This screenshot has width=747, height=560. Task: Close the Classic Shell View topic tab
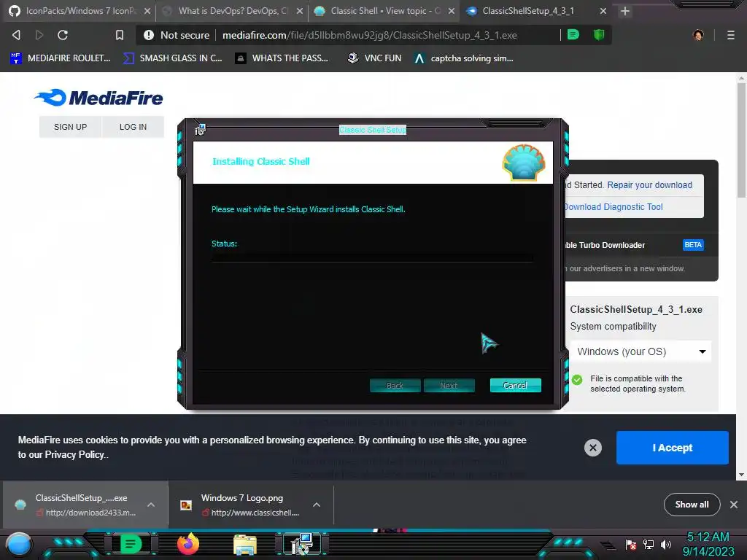(x=451, y=11)
